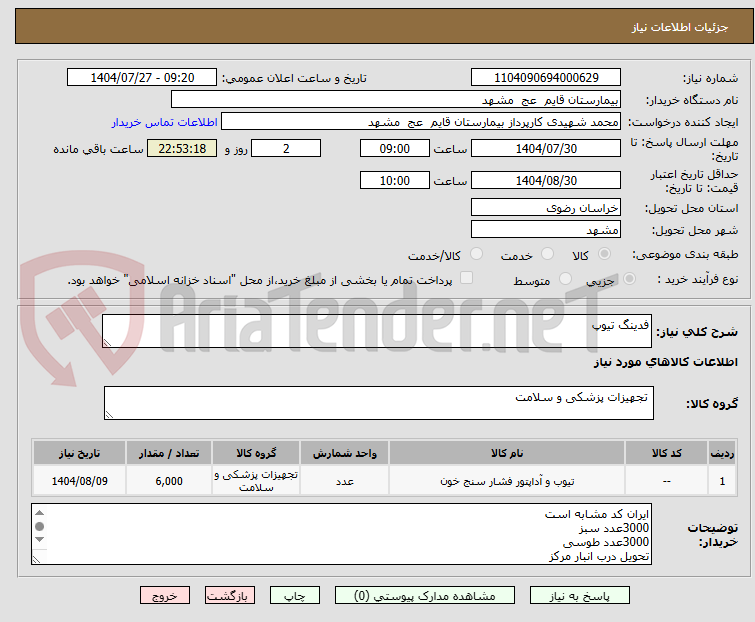Click the تجهیزات پزشکی و سلامت group textarea
This screenshot has height=622, width=755.
pyautogui.click(x=378, y=403)
